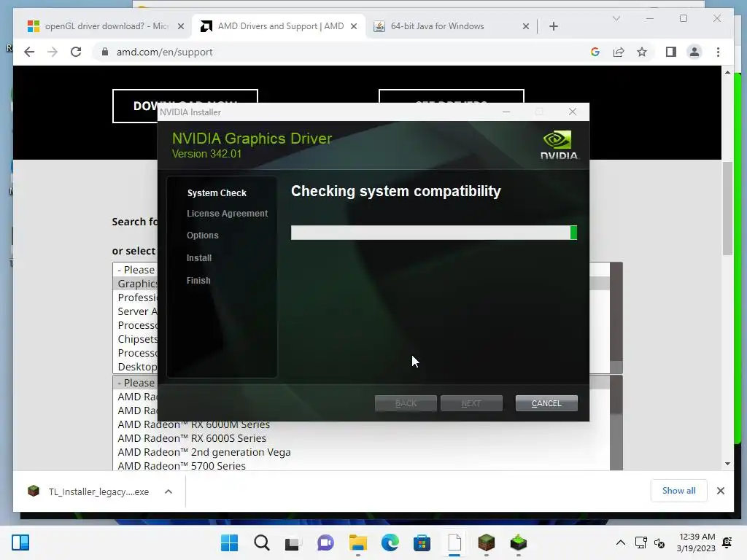The width and height of the screenshot is (747, 560).
Task: Expand TL_Installer_legacy download options chevron
Action: pos(169,491)
